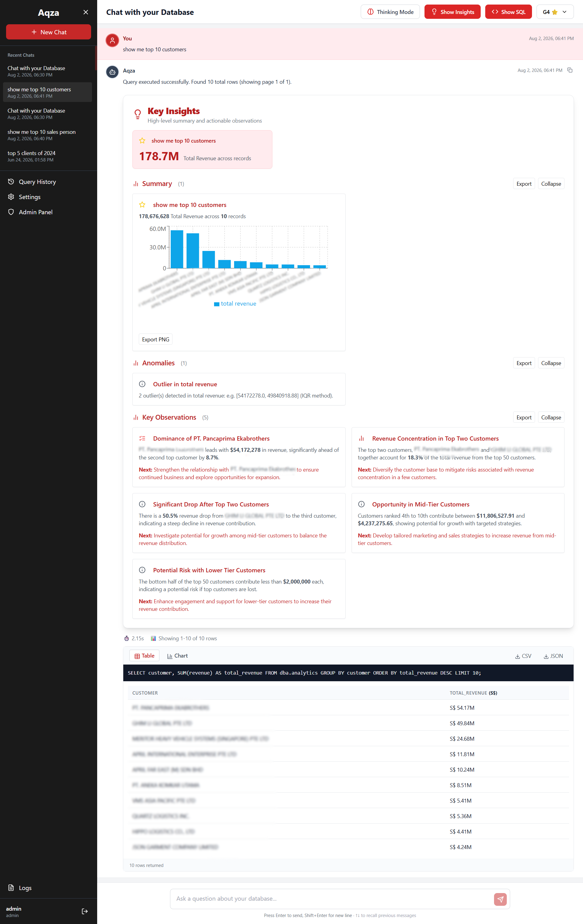Click the logout icon next to admin
This screenshot has width=583, height=924.
pyautogui.click(x=85, y=911)
